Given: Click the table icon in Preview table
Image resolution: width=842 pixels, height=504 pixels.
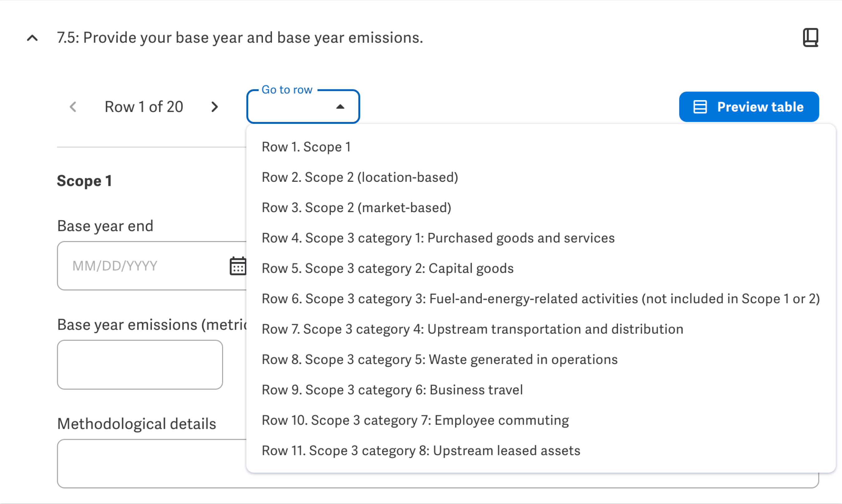Looking at the screenshot, I should [x=700, y=107].
